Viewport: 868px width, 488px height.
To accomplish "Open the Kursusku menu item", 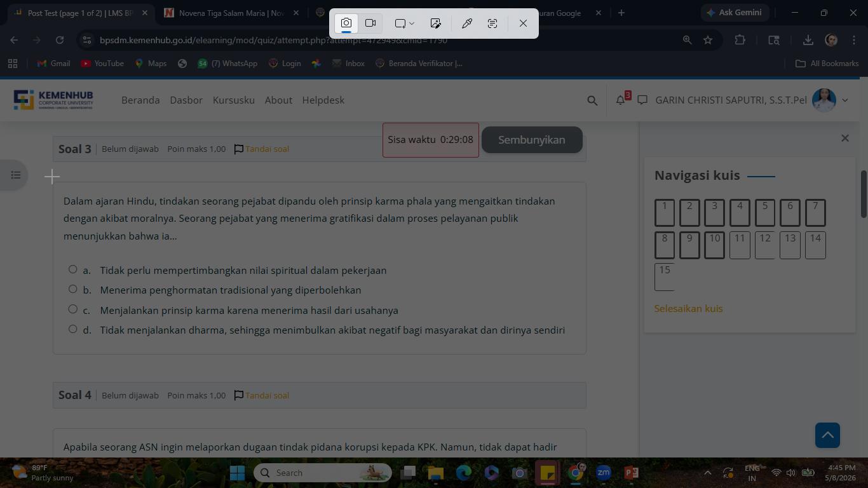I will [234, 100].
